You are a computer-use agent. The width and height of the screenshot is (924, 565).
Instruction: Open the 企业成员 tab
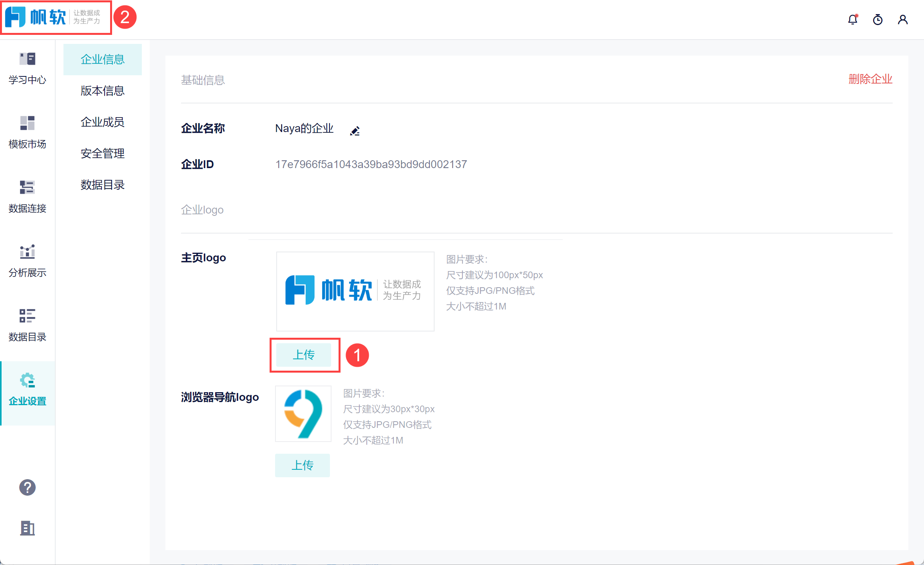click(x=102, y=122)
